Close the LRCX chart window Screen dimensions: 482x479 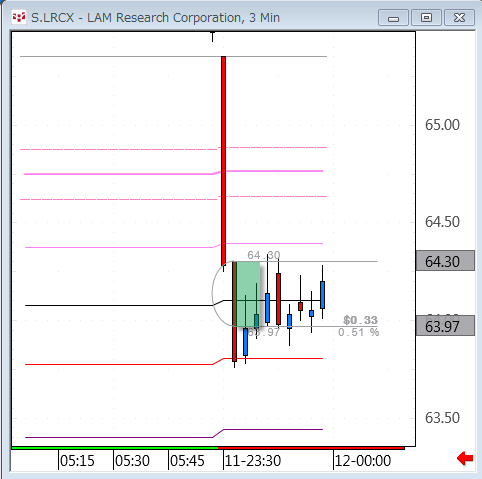(459, 18)
